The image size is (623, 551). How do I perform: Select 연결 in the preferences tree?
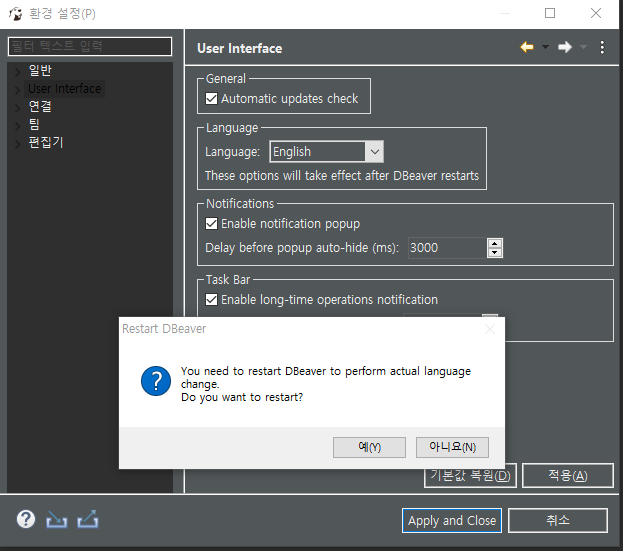(40, 106)
